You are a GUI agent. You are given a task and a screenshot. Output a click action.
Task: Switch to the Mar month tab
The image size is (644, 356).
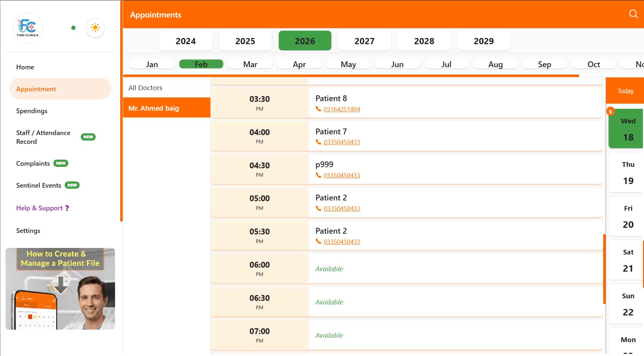[250, 64]
